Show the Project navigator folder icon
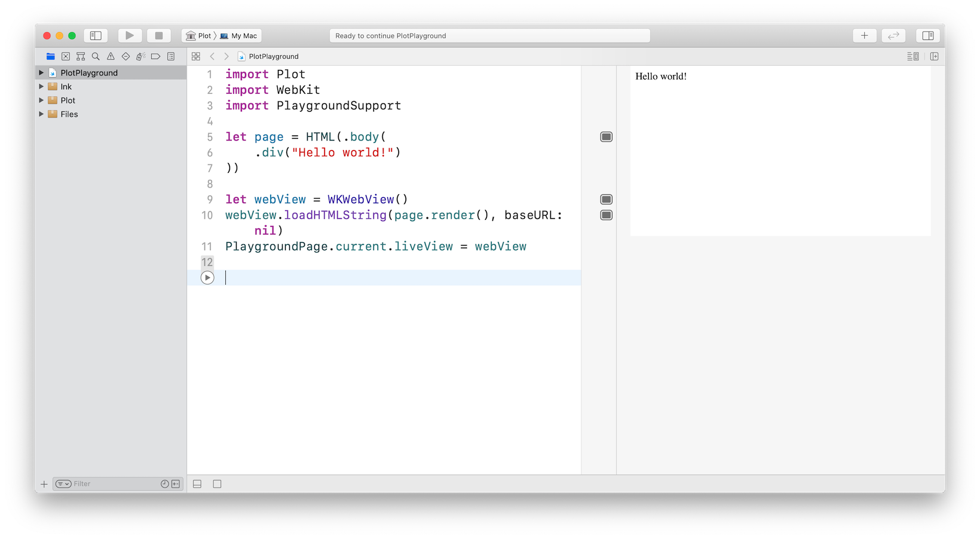Image resolution: width=980 pixels, height=539 pixels. (x=51, y=56)
